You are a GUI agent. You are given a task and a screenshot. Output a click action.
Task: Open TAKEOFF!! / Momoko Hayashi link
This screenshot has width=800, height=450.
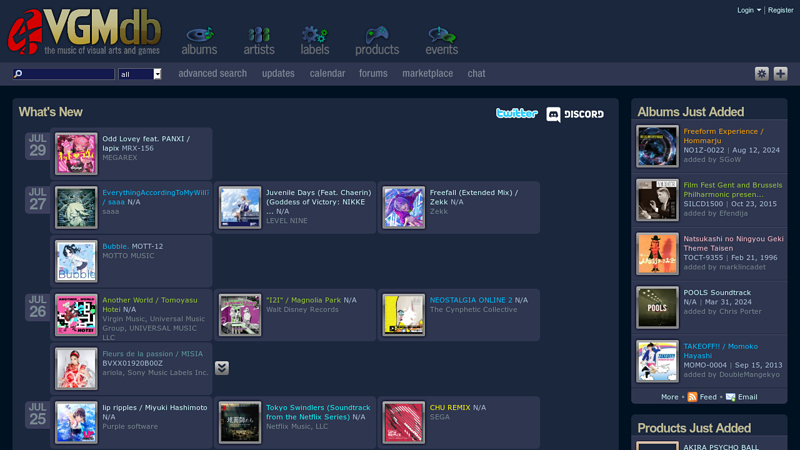click(x=720, y=351)
